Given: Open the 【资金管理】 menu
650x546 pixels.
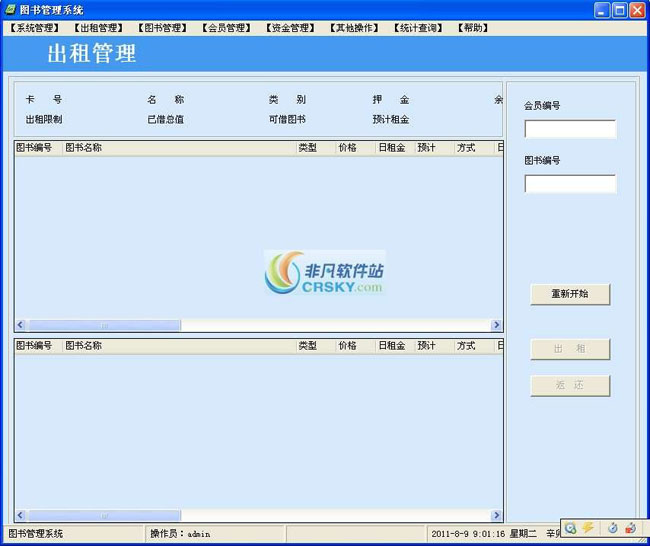Looking at the screenshot, I should click(290, 28).
